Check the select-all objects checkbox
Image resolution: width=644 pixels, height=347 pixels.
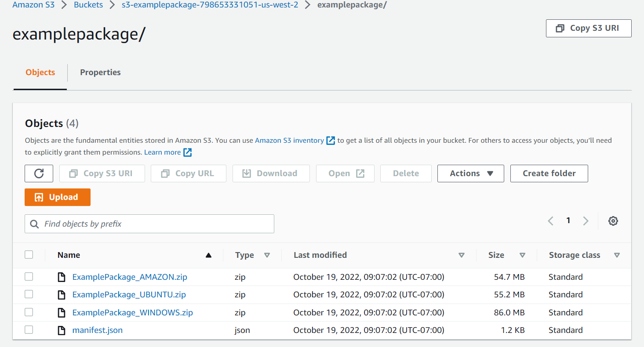click(29, 254)
